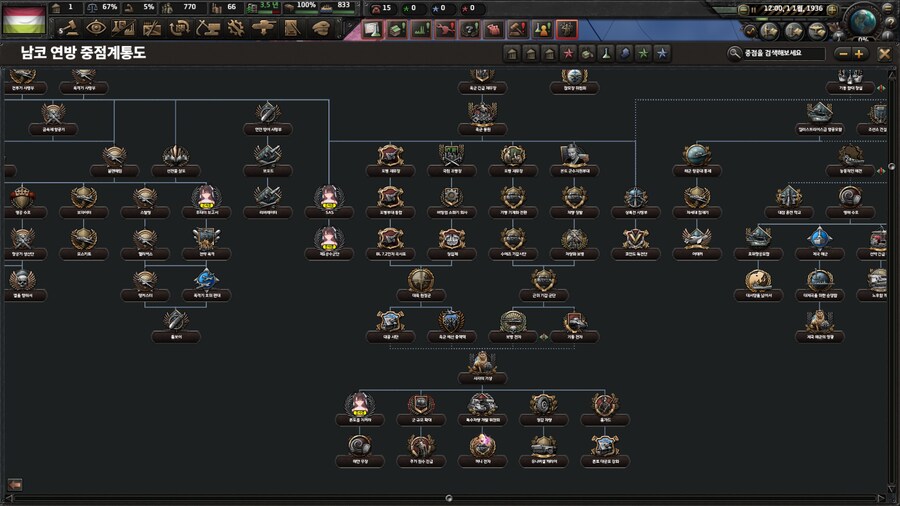The height and width of the screenshot is (506, 900).
Task: Toggle the green star focus filter
Action: point(645,53)
